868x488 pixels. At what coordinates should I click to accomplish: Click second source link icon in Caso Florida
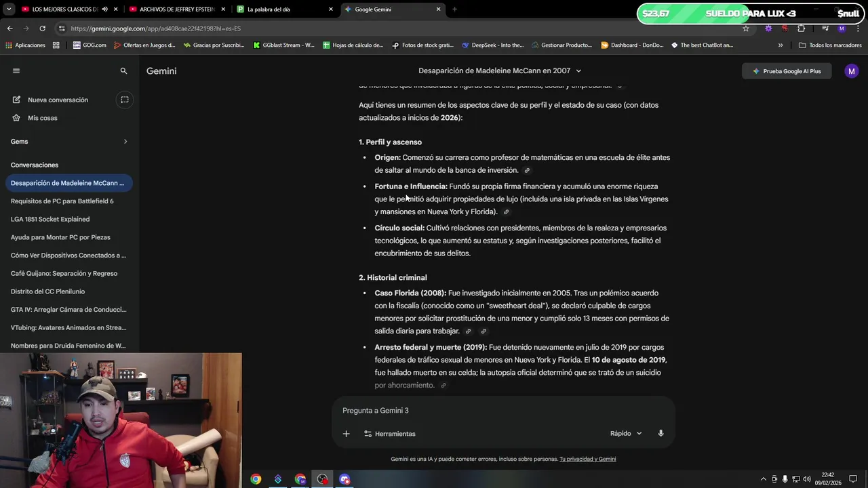pos(484,331)
